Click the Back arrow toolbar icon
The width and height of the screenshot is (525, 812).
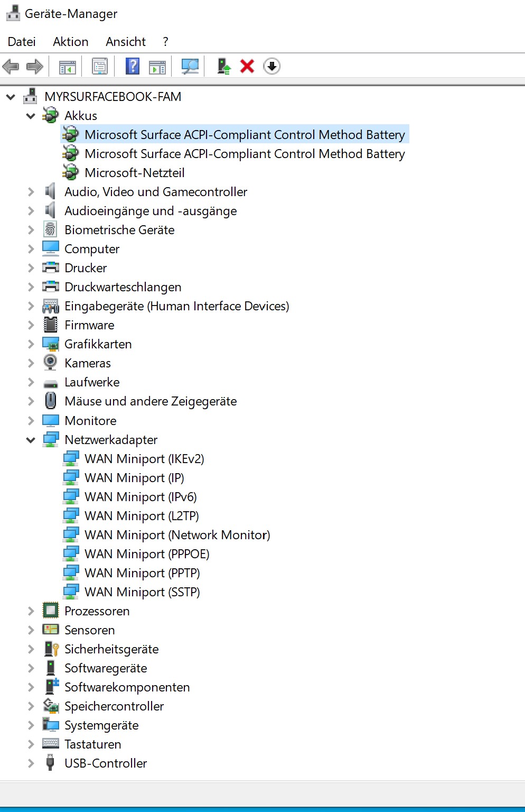pyautogui.click(x=11, y=67)
